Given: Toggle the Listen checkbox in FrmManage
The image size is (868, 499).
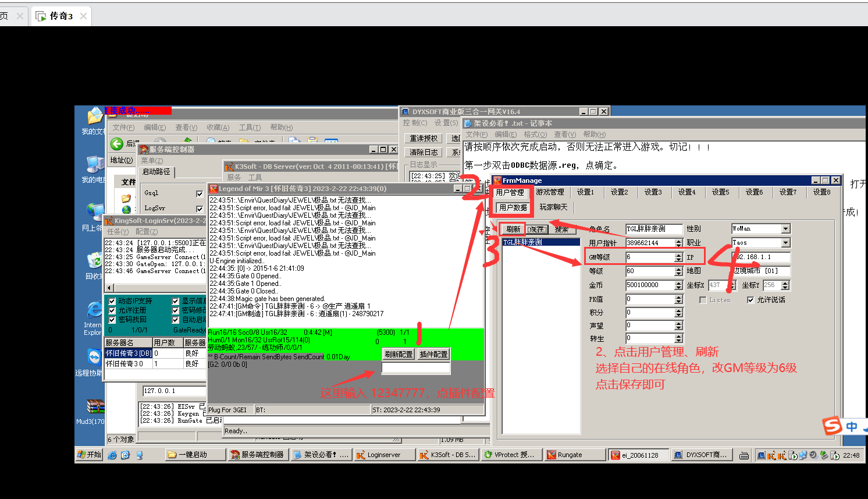Looking at the screenshot, I should (703, 300).
